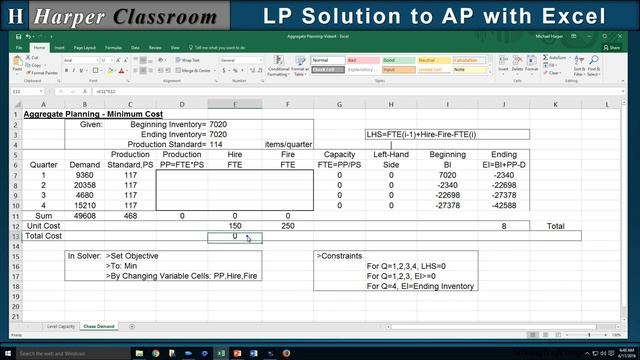Screen dimensions: 640x360
Task: Toggle Wrap Text
Action: tap(188, 60)
